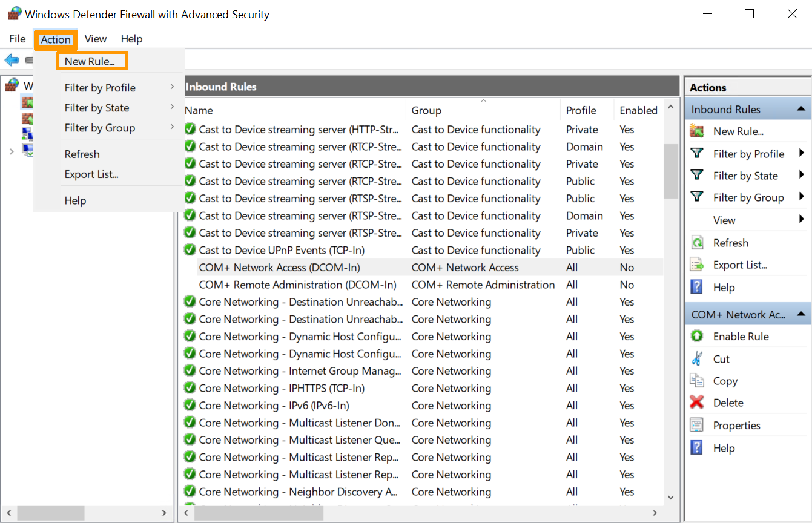Click the Enable Rule green icon
The image size is (812, 523).
[697, 337]
